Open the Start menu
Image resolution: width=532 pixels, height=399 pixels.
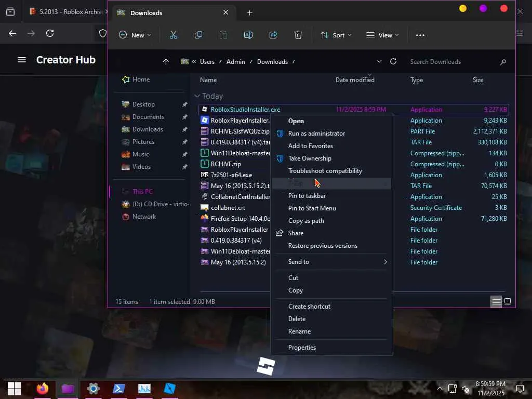coord(14,389)
